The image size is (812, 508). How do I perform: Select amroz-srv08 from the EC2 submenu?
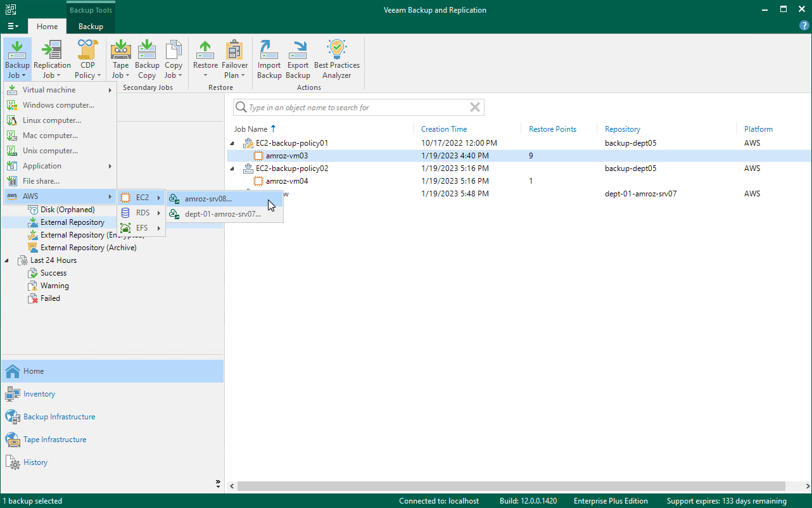click(208, 198)
